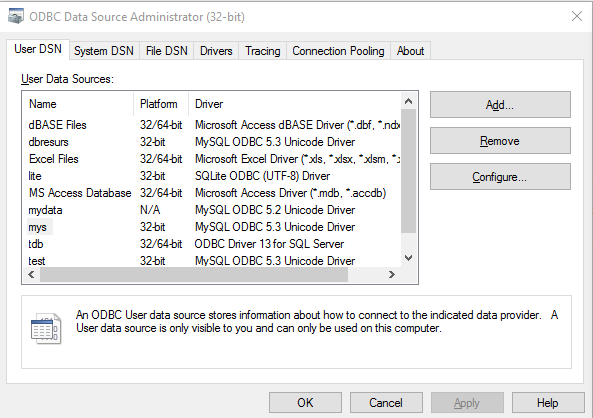Switch to the System DSN tab
Viewport: 593px width, 418px height.
point(104,51)
